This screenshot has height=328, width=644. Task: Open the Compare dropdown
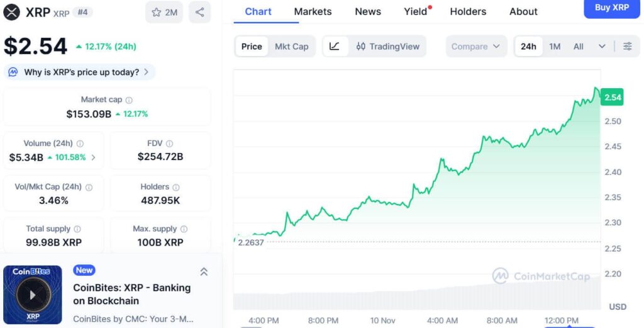pyautogui.click(x=475, y=46)
